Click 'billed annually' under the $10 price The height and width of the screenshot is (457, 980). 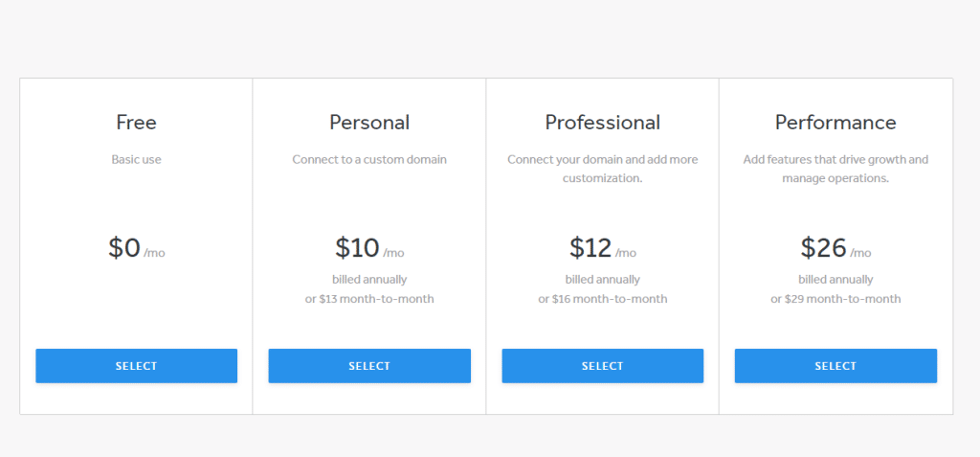point(369,280)
